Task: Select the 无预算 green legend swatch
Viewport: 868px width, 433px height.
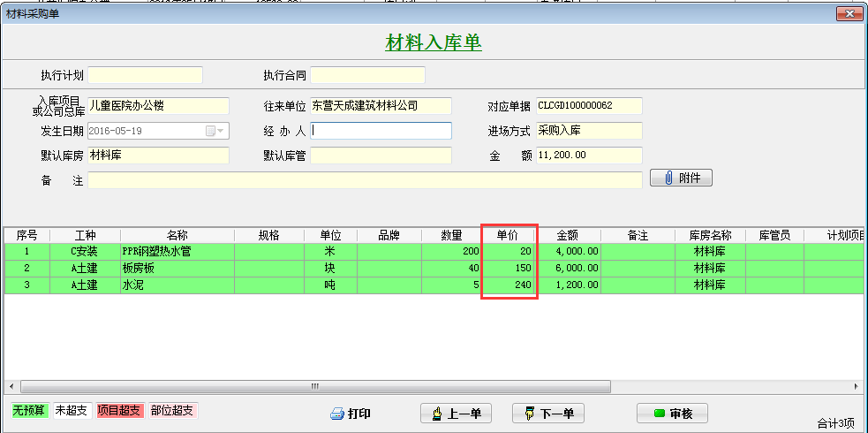Action: tap(28, 411)
